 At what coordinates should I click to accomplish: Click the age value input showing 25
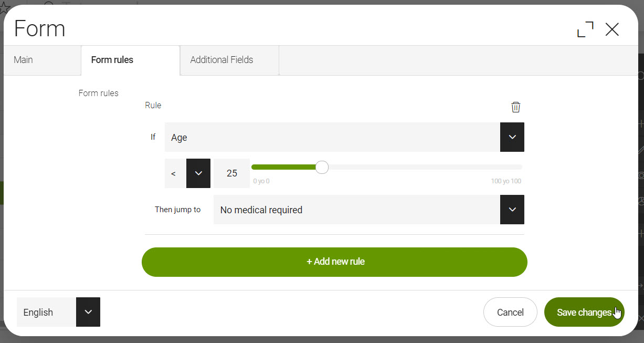click(x=231, y=173)
